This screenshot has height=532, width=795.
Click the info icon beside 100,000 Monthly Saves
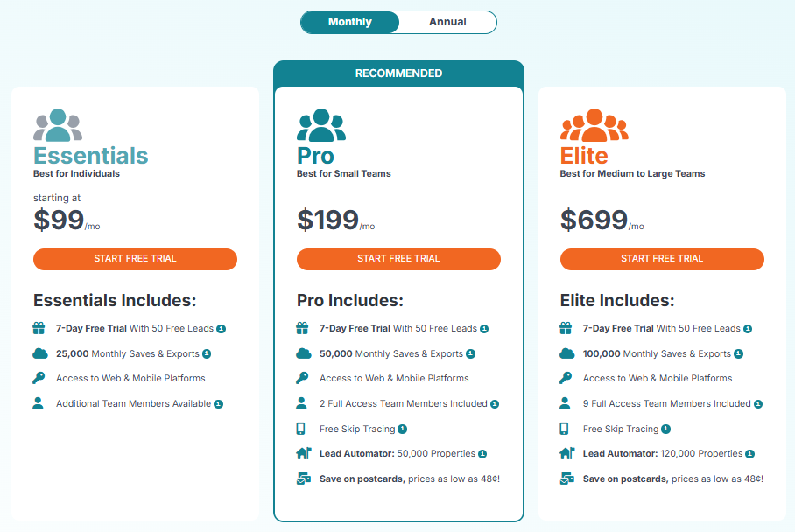coord(738,353)
